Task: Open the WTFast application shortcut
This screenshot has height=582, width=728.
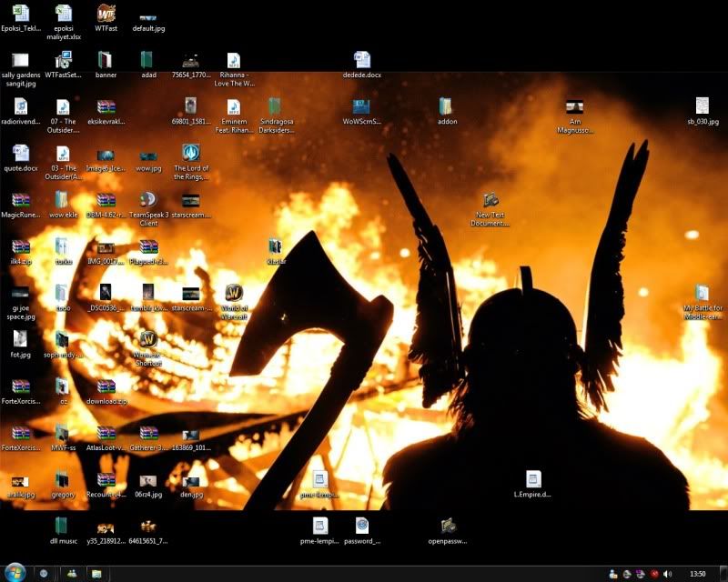Action: [x=106, y=14]
